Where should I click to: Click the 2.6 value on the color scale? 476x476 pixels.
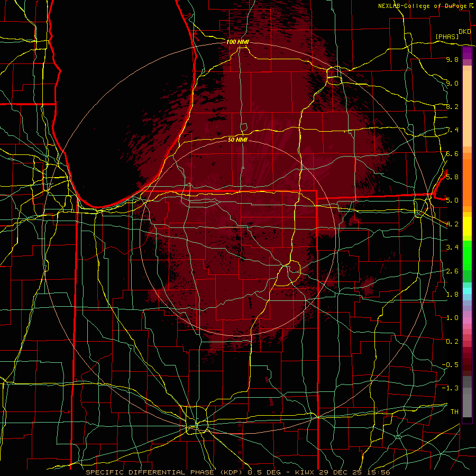pyautogui.click(x=452, y=271)
